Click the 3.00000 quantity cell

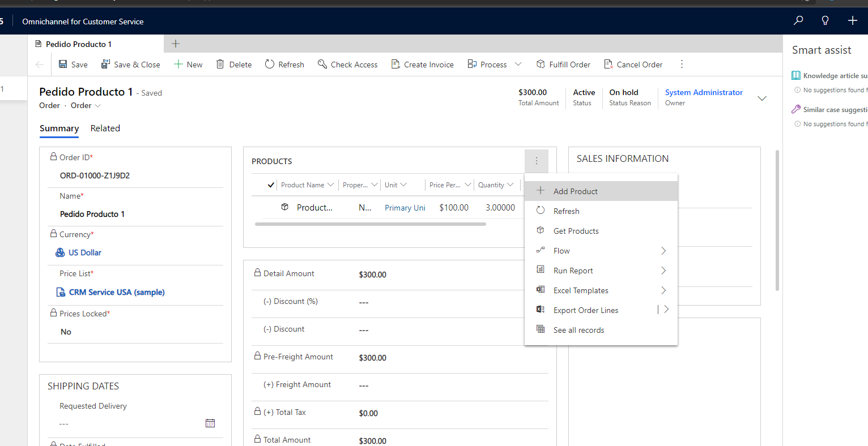[500, 208]
